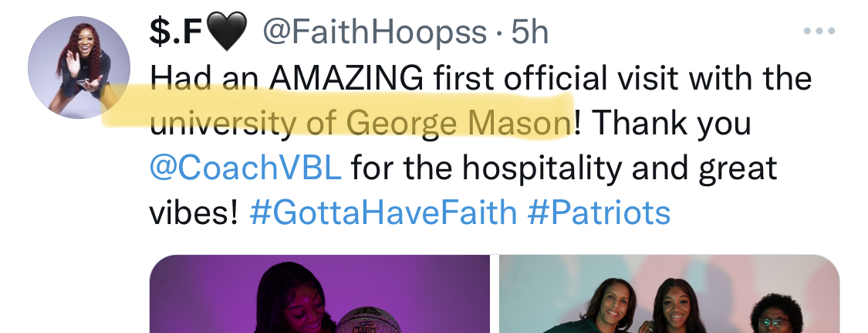Open the author's round profile avatar
Screen dimensions: 868x333
point(79,67)
